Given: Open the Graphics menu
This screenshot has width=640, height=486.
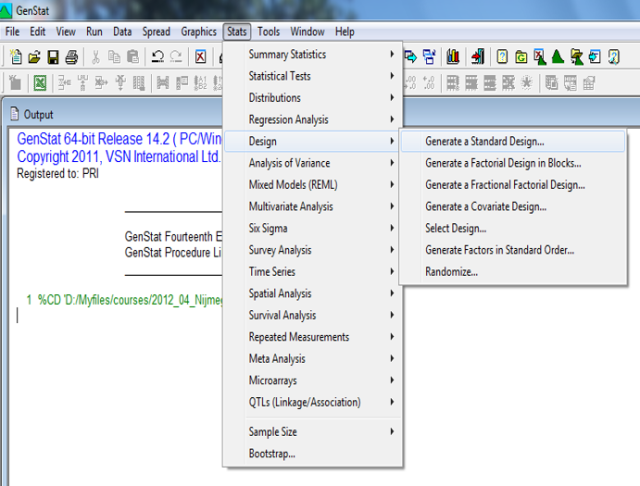Looking at the screenshot, I should pos(198,32).
